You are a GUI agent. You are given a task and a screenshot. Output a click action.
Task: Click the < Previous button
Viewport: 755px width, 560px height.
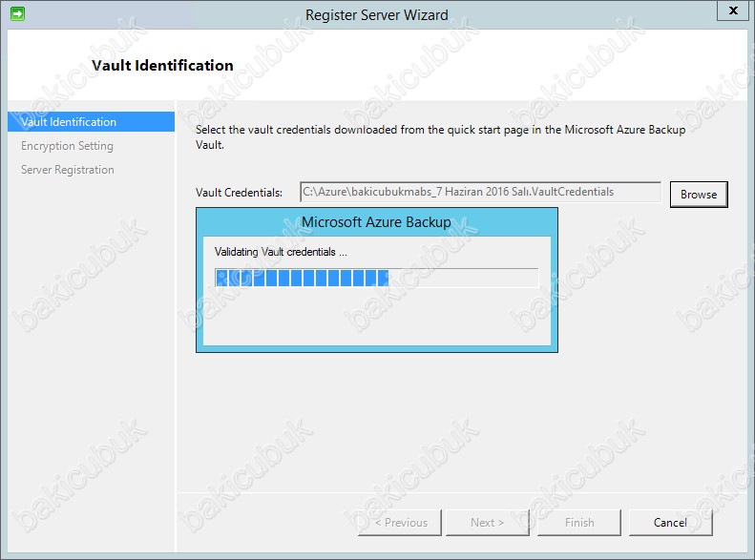(x=400, y=523)
